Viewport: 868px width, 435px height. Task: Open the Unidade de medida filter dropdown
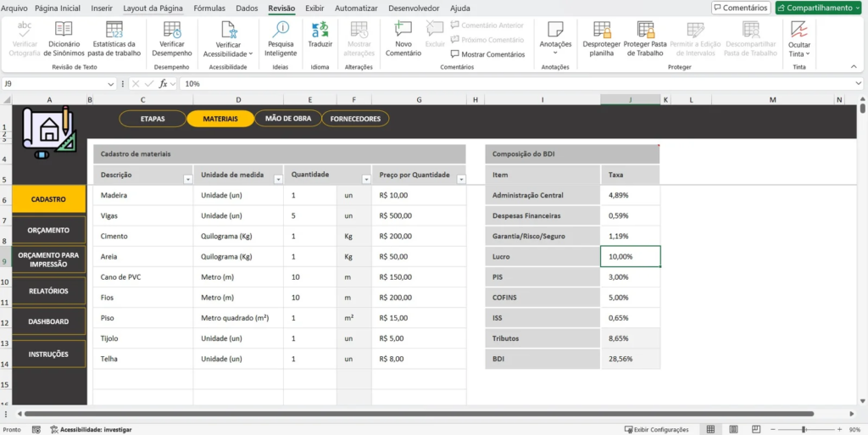[x=276, y=179]
